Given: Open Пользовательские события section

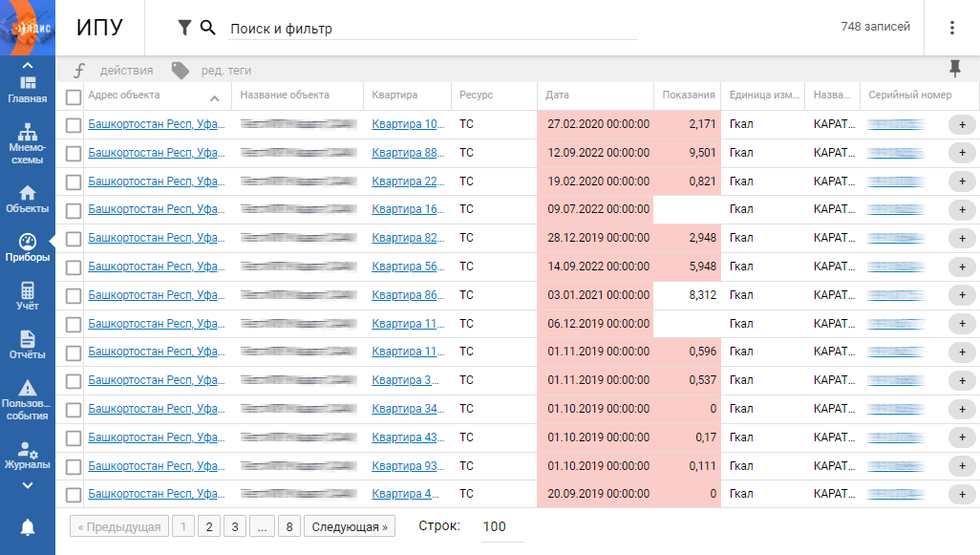Looking at the screenshot, I should tap(28, 400).
